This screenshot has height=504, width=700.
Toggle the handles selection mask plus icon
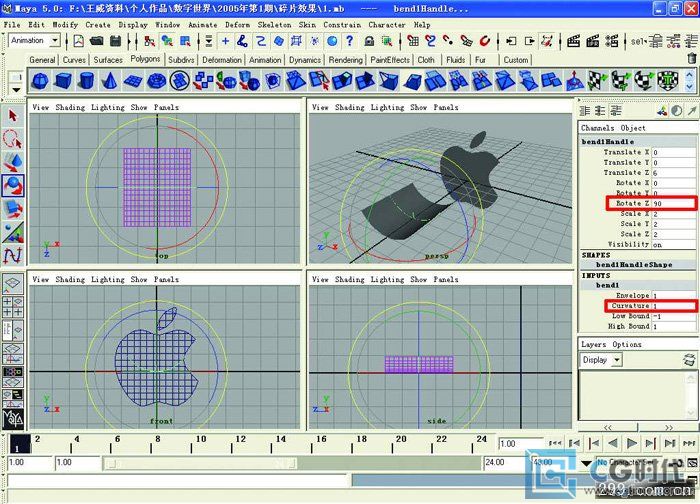coord(225,41)
